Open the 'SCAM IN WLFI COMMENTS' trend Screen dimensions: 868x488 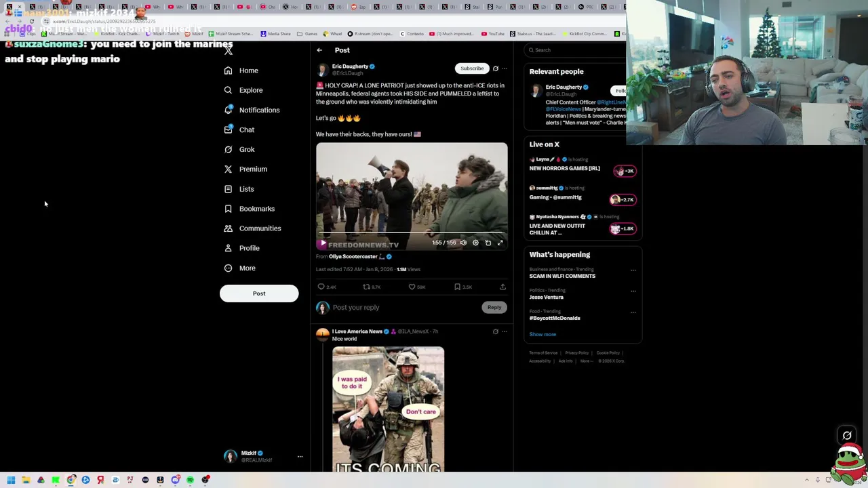coord(562,276)
